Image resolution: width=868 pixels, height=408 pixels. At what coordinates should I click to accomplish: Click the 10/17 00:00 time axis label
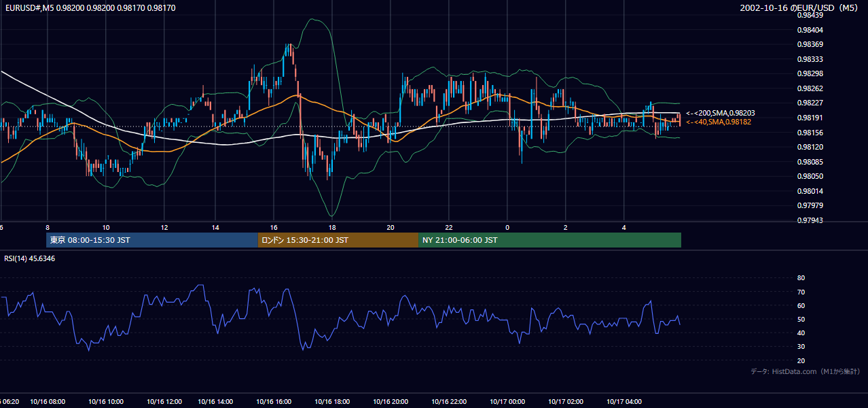click(x=507, y=402)
